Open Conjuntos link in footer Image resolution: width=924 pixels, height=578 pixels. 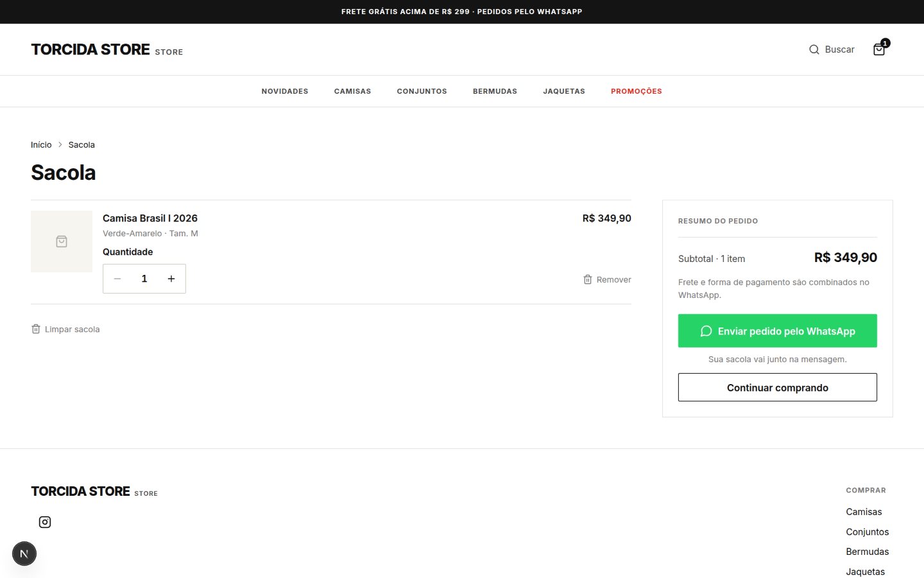pos(868,532)
